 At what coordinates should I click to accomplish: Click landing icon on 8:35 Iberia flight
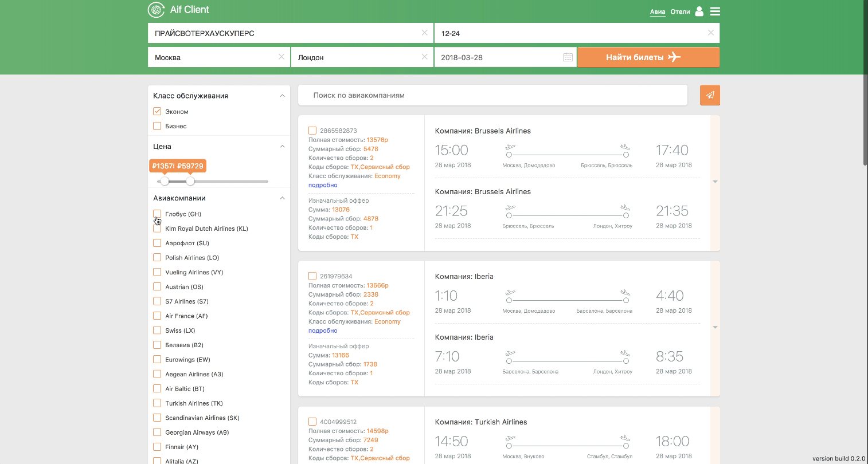(625, 353)
